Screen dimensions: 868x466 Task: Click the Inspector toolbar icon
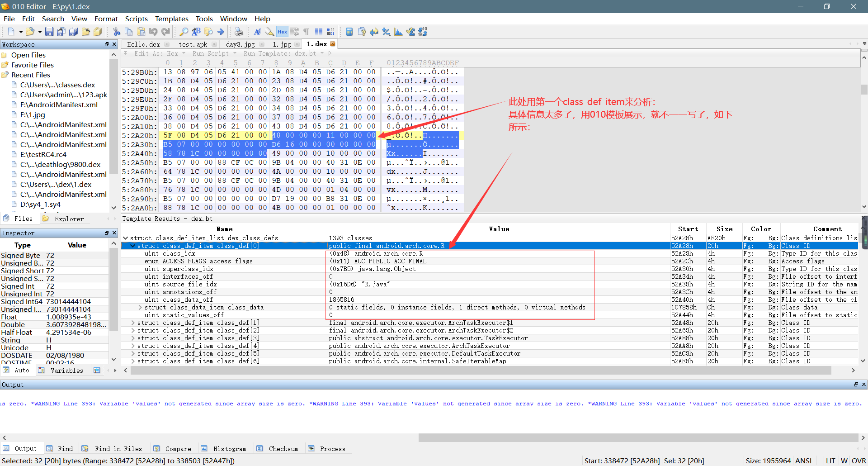tap(362, 32)
